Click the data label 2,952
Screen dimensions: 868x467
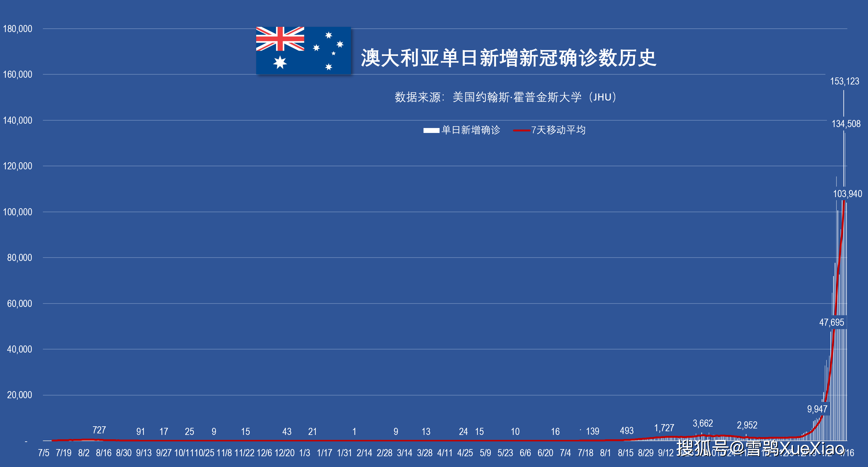747,425
